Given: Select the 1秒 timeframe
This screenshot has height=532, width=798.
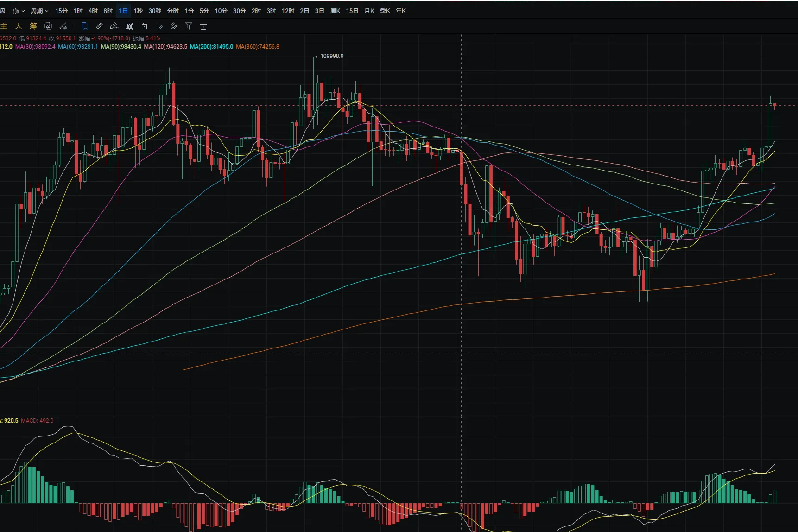Looking at the screenshot, I should pos(138,11).
